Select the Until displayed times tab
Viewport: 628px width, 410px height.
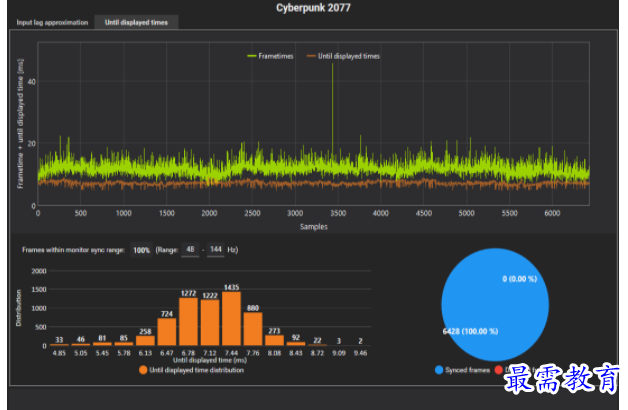(136, 22)
